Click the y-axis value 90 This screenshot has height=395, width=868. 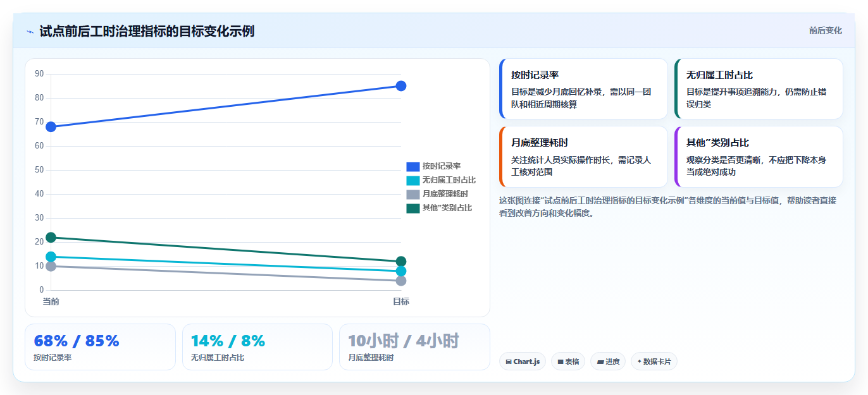(39, 74)
